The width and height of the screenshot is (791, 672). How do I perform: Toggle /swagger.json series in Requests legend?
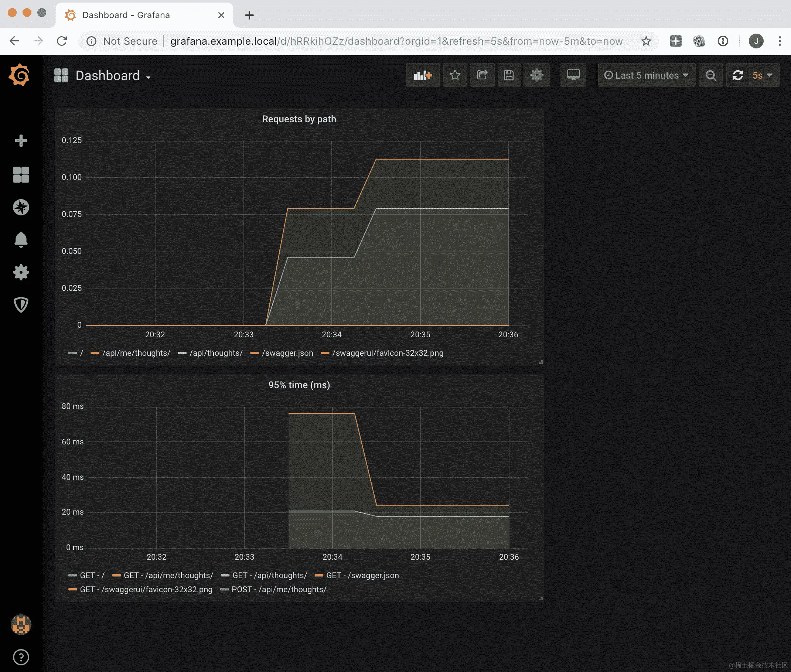point(287,353)
